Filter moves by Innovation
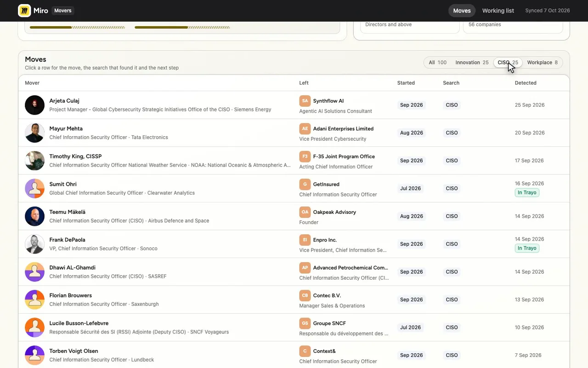The height and width of the screenshot is (368, 588). 472,63
